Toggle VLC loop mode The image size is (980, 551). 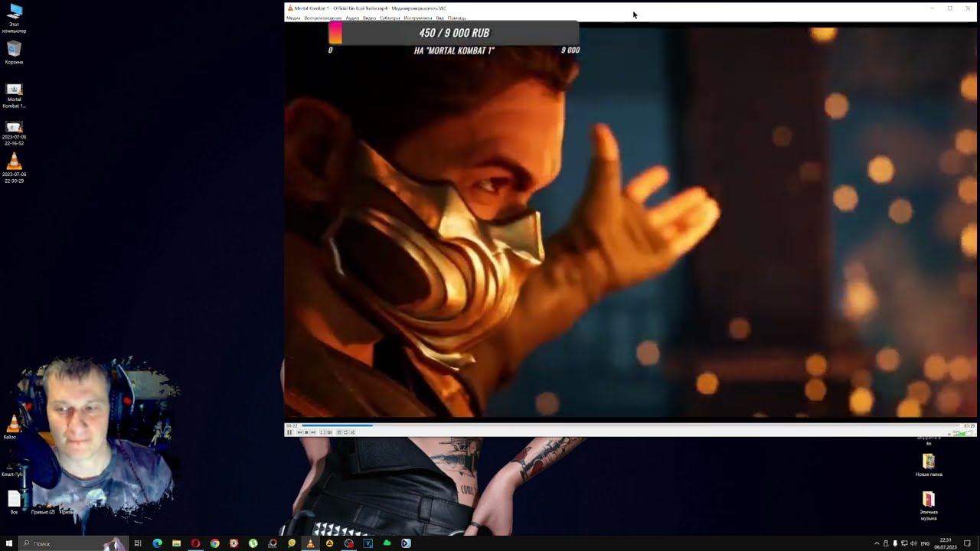[346, 432]
